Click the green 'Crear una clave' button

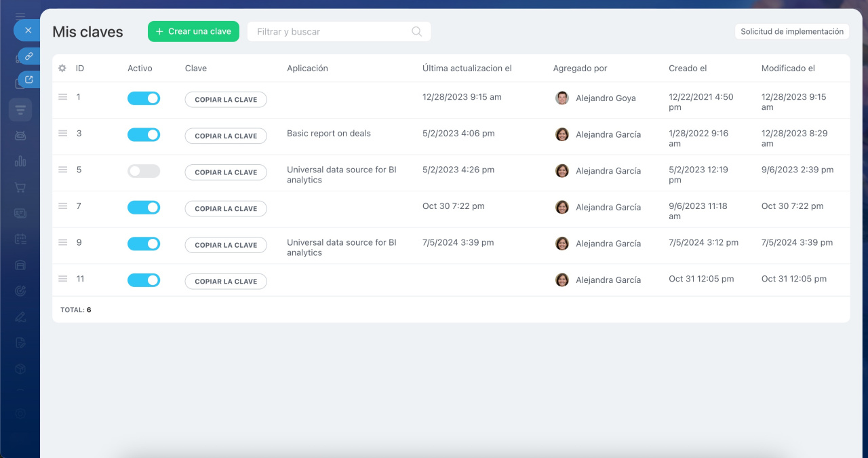click(193, 31)
